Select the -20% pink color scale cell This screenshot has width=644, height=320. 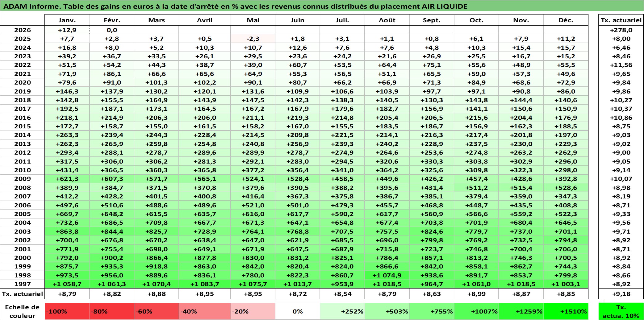point(253,311)
